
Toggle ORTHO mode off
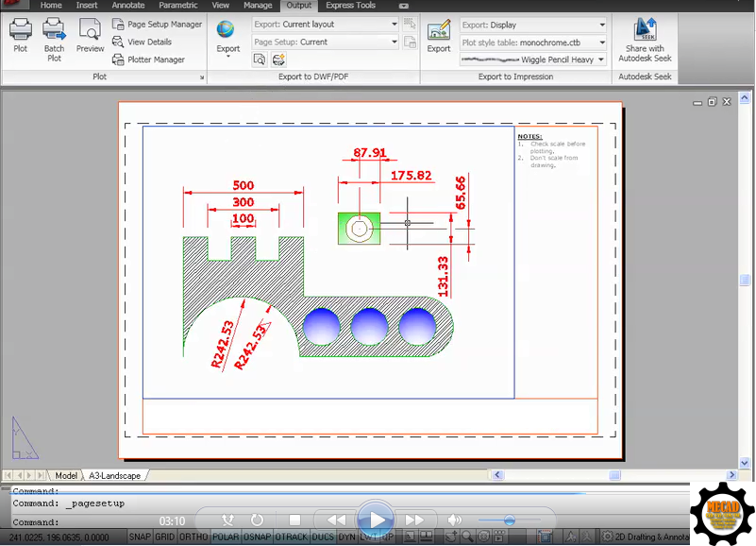(193, 536)
